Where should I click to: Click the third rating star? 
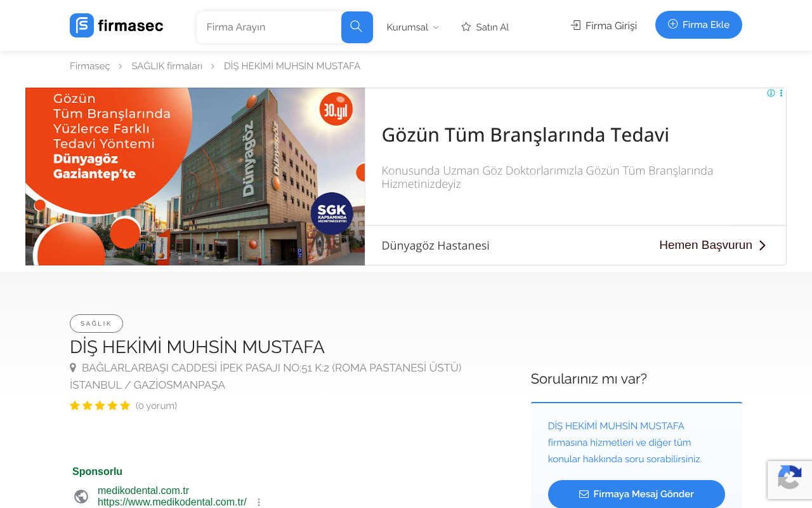coord(100,406)
